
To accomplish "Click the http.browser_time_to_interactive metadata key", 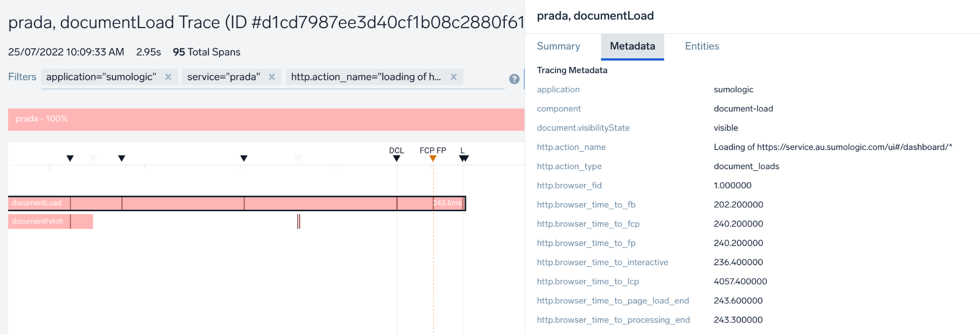I will (x=602, y=262).
